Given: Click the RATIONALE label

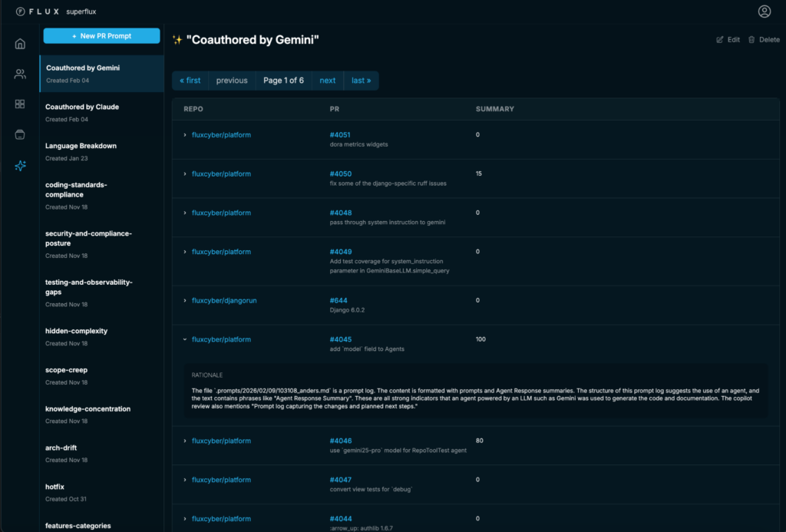Looking at the screenshot, I should point(206,375).
